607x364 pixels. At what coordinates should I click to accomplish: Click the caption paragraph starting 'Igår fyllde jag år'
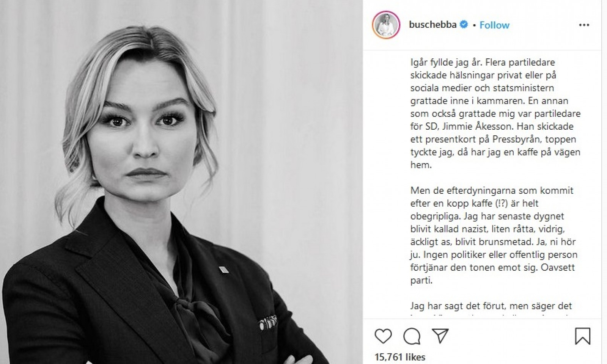(495, 113)
